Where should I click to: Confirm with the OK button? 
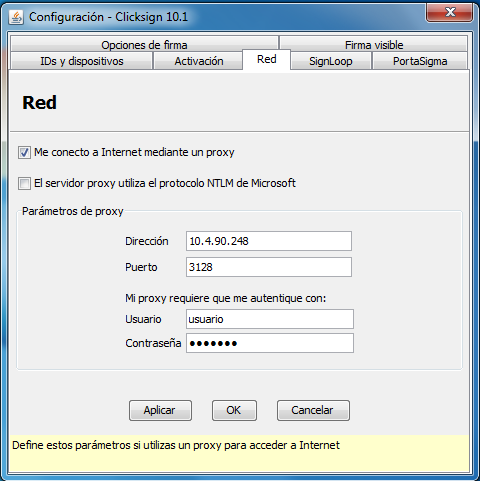point(234,410)
